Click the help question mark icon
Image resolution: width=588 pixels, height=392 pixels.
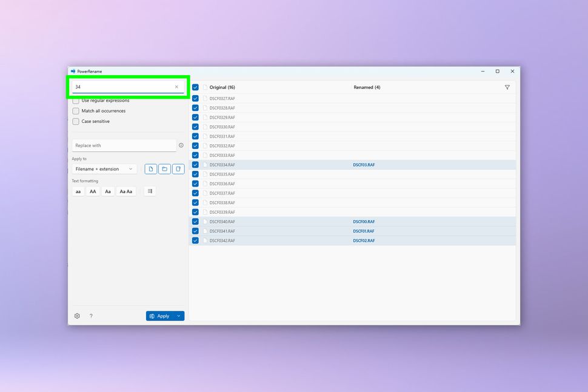click(x=91, y=316)
